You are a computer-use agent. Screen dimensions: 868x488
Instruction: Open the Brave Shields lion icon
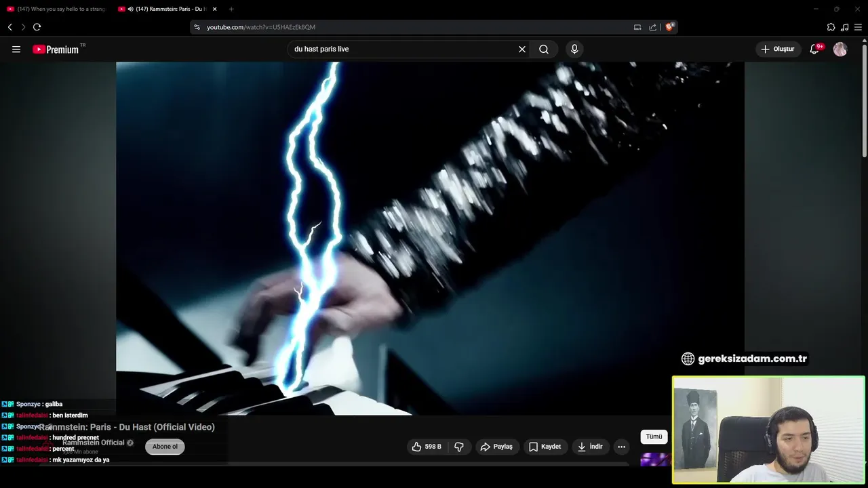[669, 27]
